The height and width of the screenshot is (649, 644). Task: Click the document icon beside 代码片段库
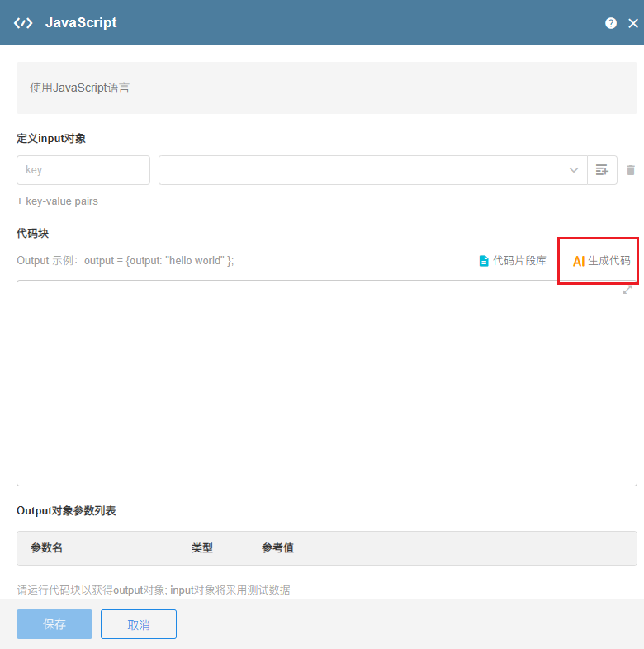click(484, 261)
